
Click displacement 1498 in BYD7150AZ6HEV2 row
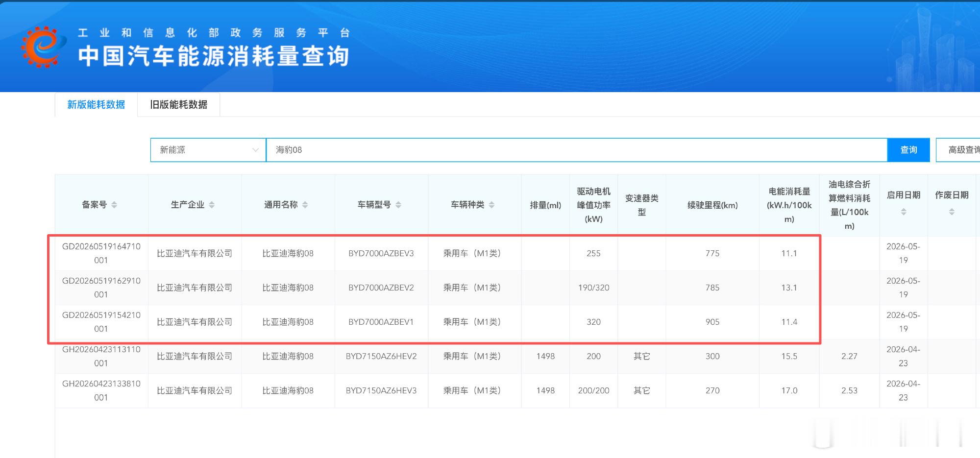tap(545, 356)
